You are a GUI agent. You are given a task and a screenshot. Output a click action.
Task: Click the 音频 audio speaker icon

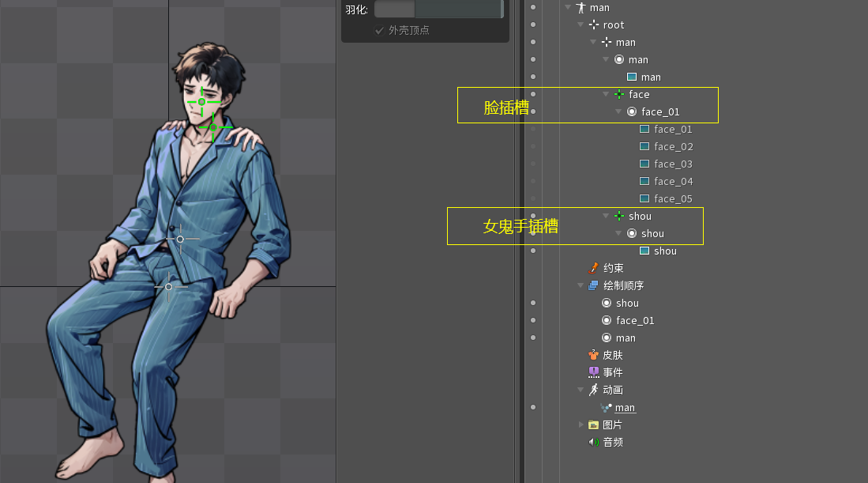coord(594,443)
